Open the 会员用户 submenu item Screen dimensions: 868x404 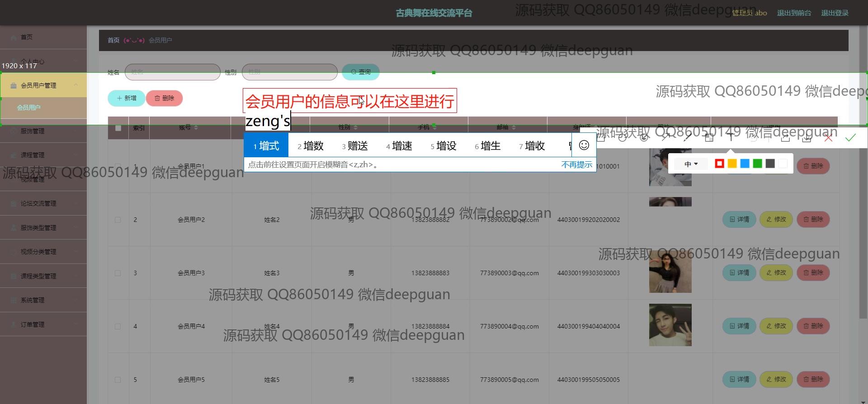tap(43, 108)
